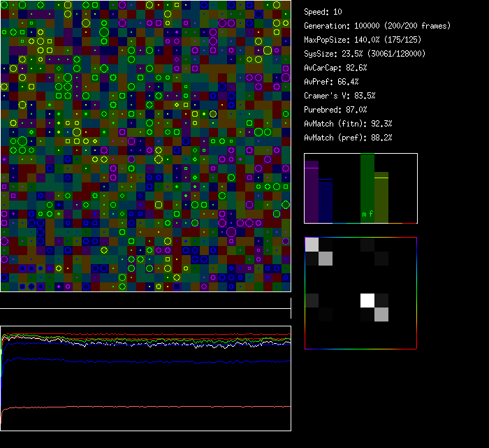Select the top-left light gray matrix cell

[x=312, y=245]
